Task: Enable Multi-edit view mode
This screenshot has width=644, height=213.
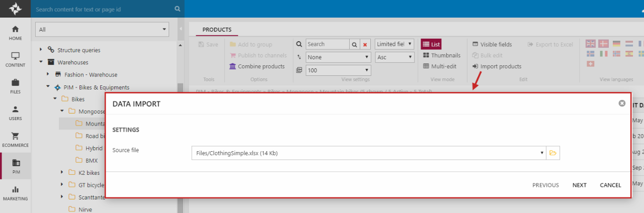Action: coord(440,66)
